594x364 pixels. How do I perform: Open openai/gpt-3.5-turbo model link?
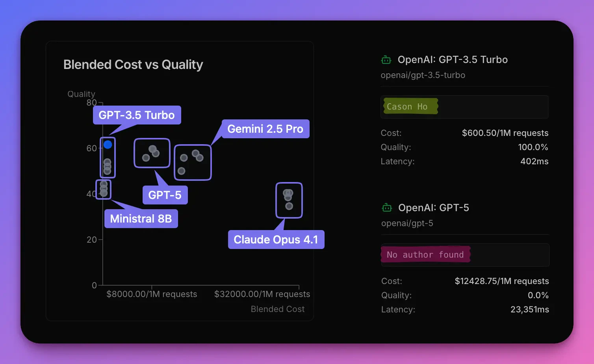tap(423, 75)
